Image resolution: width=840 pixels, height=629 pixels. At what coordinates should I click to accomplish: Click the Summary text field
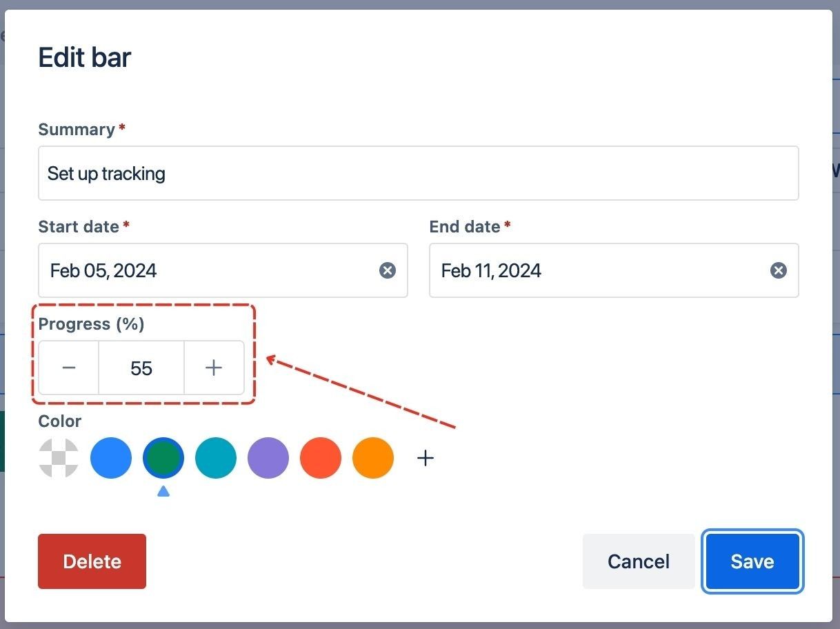tap(418, 173)
